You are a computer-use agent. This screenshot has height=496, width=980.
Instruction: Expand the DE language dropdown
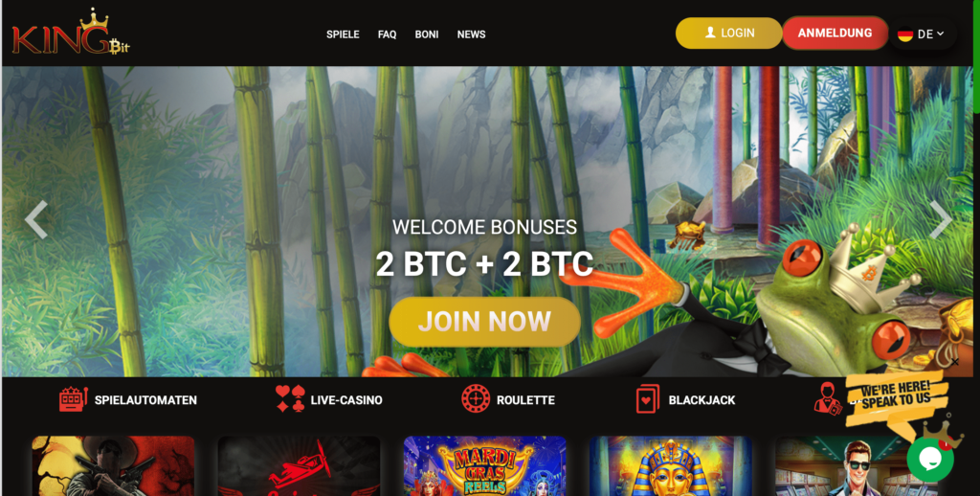click(922, 34)
